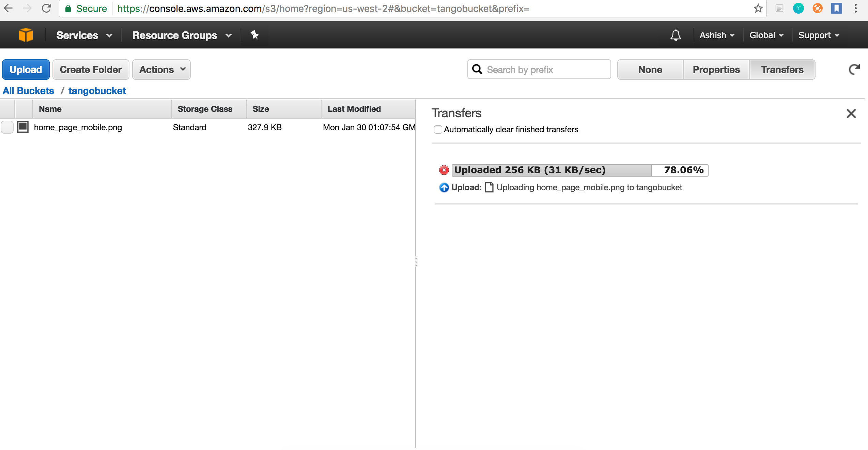This screenshot has height=450, width=868.
Task: Open the Chrome three-dot menu
Action: click(x=855, y=8)
